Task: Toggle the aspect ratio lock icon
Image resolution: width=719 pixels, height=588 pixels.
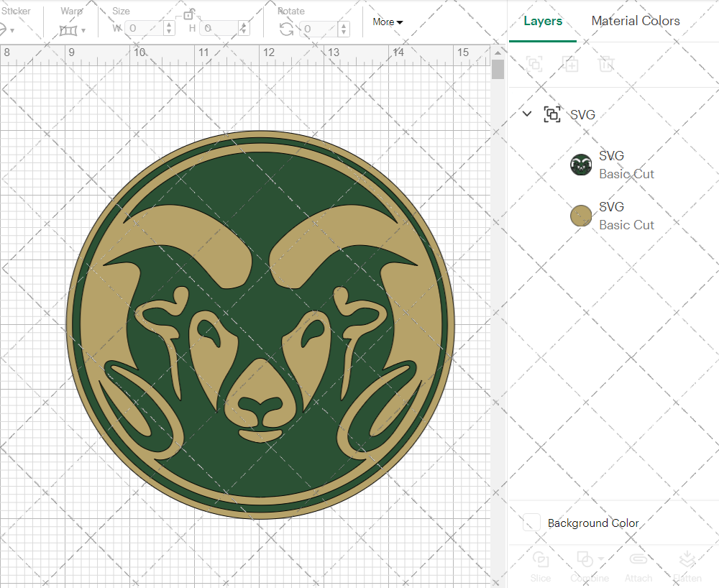Action: 189,14
